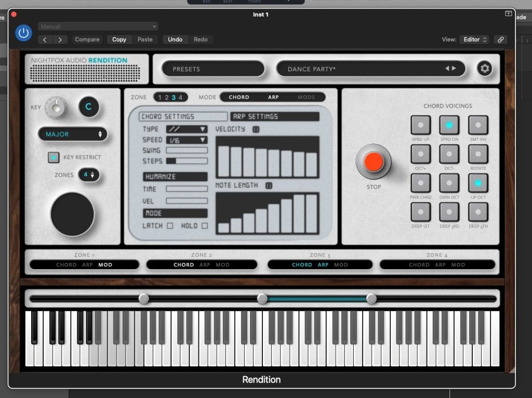Enable CHORD in the ZONE 2 strip
Image resolution: width=532 pixels, height=398 pixels.
(183, 264)
